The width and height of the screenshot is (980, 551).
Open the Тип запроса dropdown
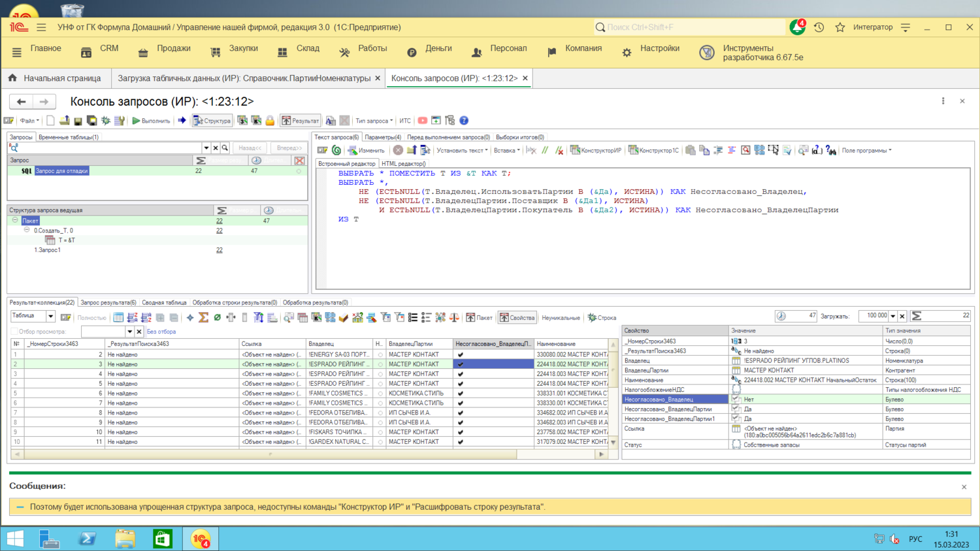pos(374,121)
